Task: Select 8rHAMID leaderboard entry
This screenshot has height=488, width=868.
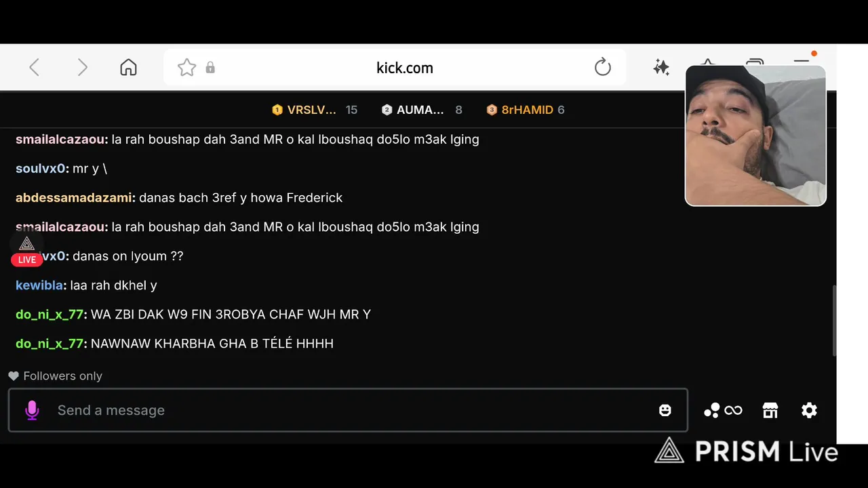Action: click(x=526, y=110)
